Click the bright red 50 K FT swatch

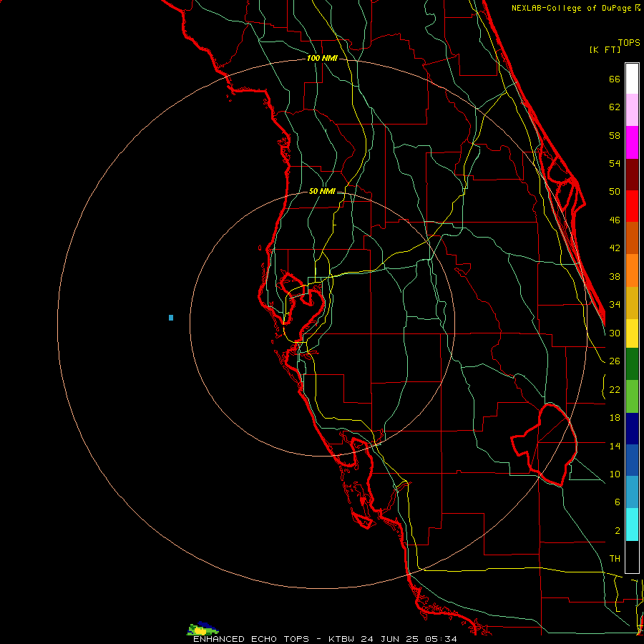pyautogui.click(x=632, y=206)
